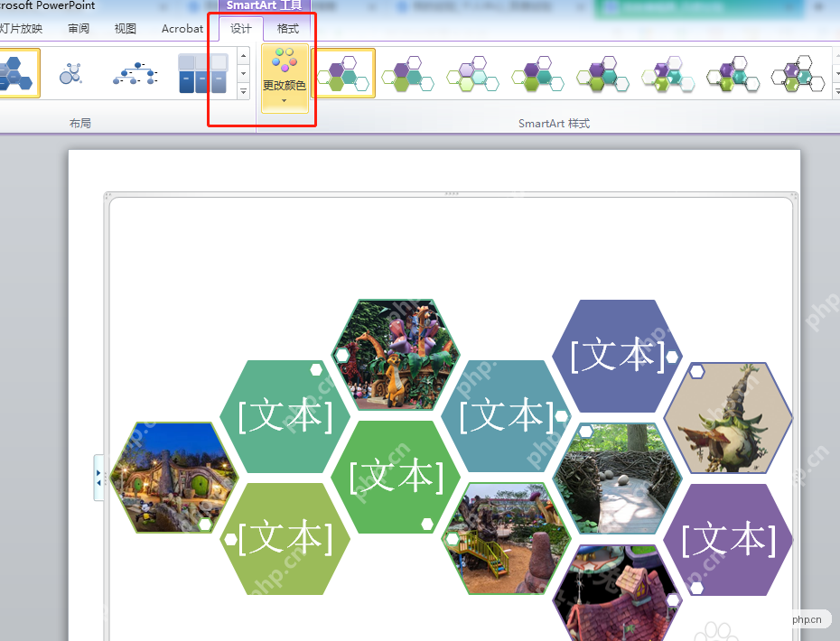Open the Acrobat ribbon tab

pyautogui.click(x=182, y=29)
